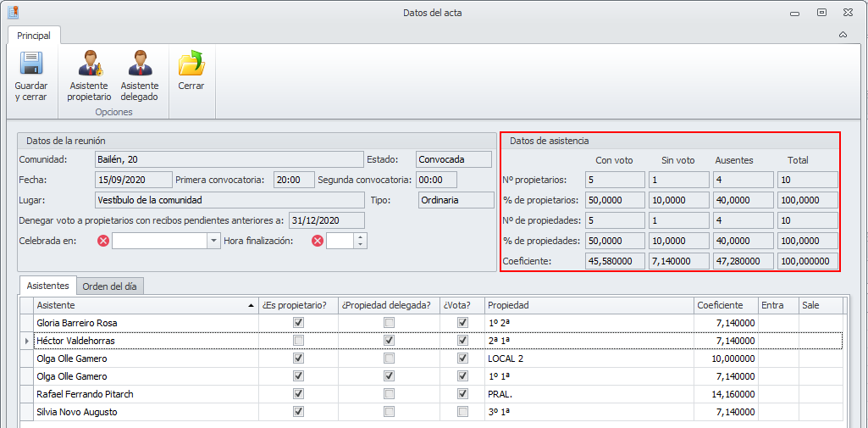The height and width of the screenshot is (428, 868).
Task: Toggle ¿Propiedad delegada? for Gloria Barreiro Rosa
Action: click(x=389, y=323)
